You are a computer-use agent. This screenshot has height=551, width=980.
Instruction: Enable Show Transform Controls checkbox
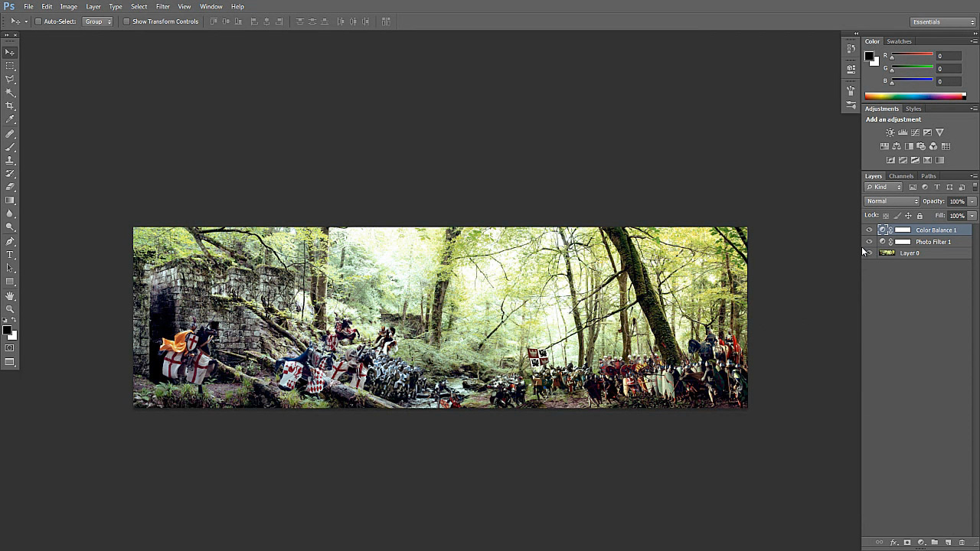pos(126,21)
